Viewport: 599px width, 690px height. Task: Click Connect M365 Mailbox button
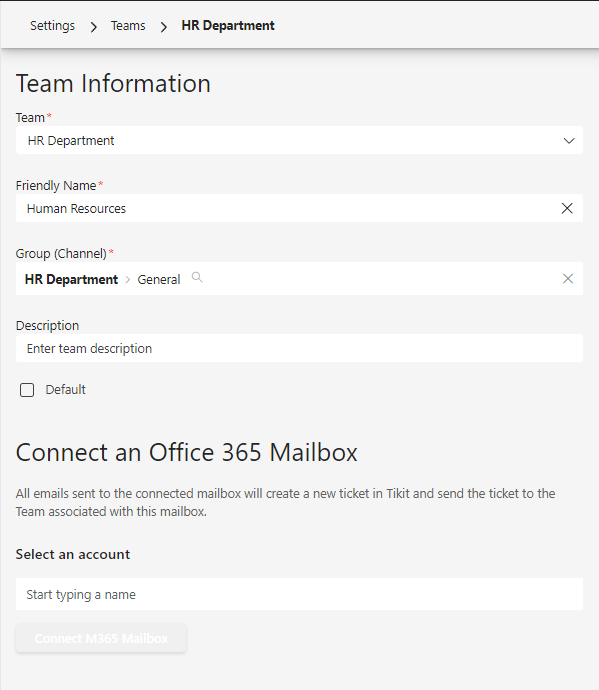[101, 638]
